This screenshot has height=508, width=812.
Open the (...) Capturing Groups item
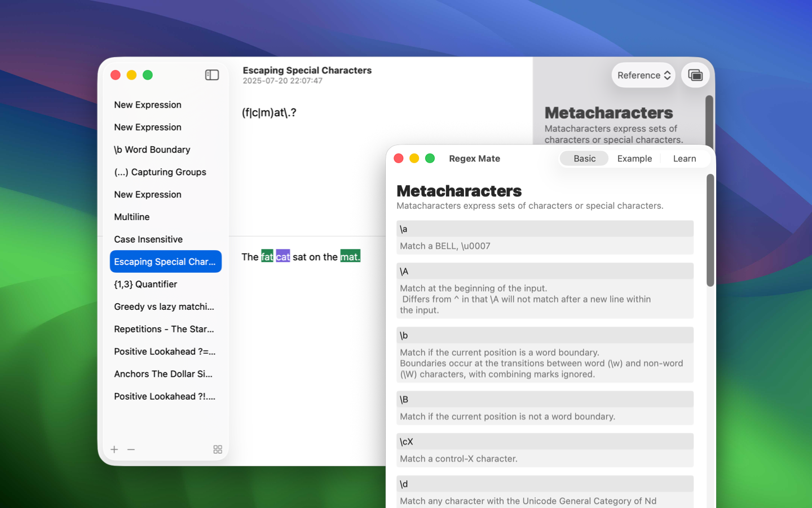[x=160, y=172]
